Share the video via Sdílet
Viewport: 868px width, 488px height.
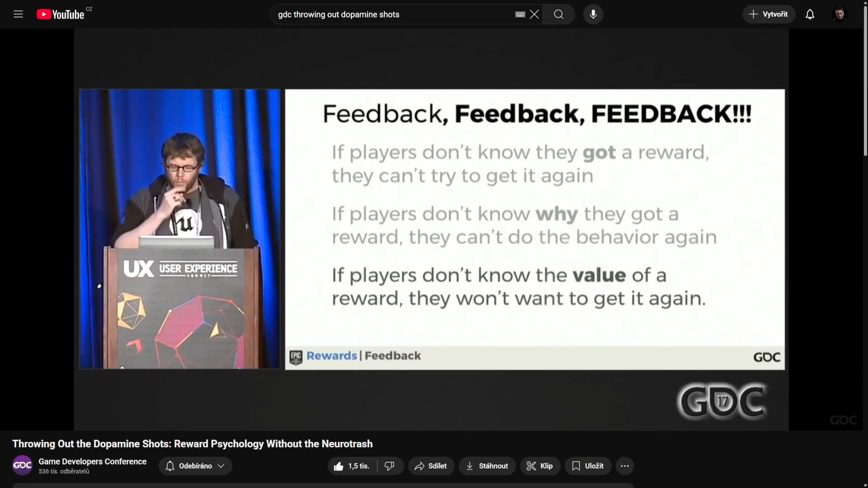point(430,466)
